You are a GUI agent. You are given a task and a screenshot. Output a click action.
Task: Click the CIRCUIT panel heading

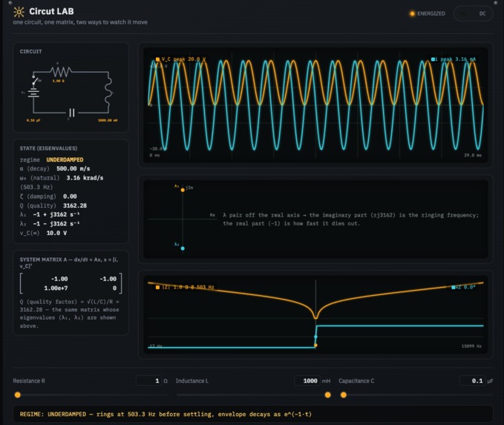(x=31, y=51)
